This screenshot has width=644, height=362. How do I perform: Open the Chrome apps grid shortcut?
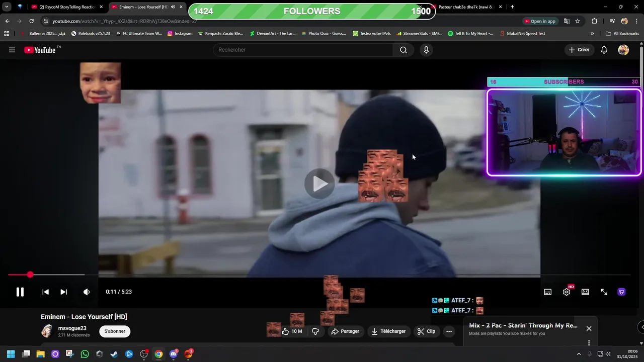coord(7,34)
